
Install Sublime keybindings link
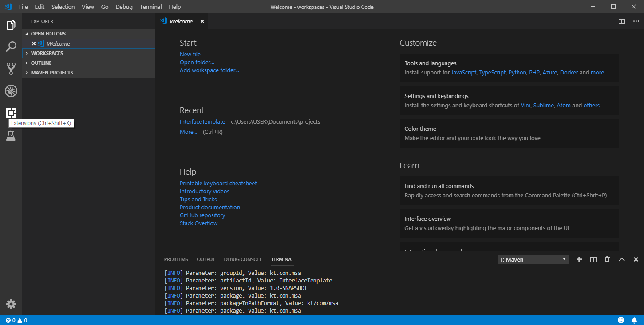pyautogui.click(x=544, y=105)
